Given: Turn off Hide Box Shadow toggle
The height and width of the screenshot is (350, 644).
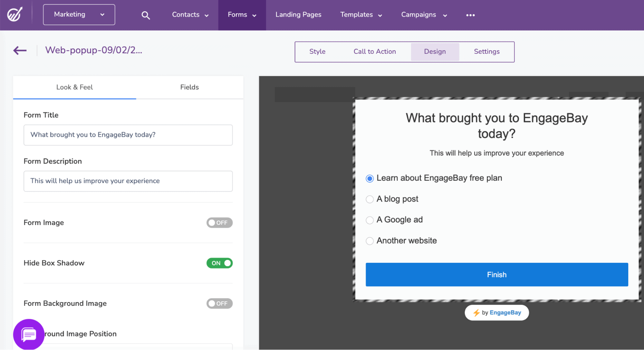Looking at the screenshot, I should (x=219, y=263).
